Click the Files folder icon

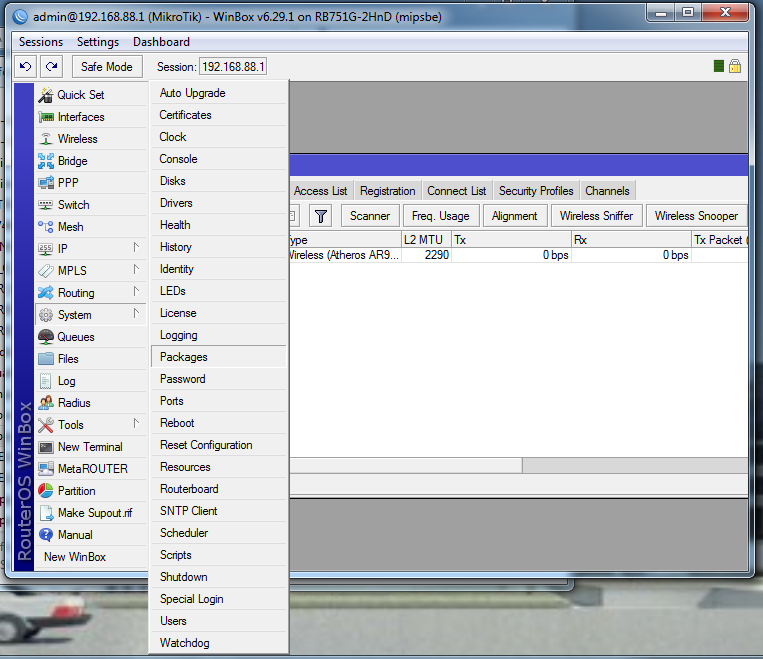tap(46, 359)
